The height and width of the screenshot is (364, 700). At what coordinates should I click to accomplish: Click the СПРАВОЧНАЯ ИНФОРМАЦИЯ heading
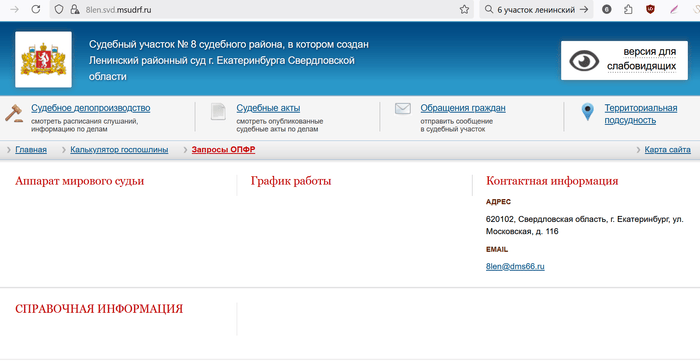(x=99, y=309)
